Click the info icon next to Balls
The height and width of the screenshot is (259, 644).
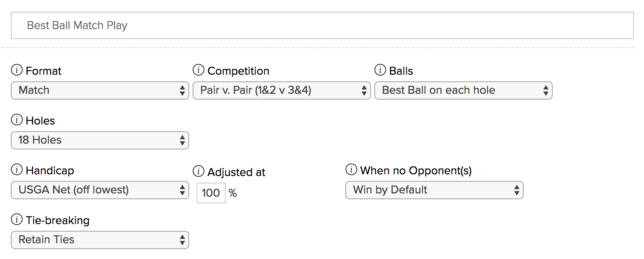[380, 71]
